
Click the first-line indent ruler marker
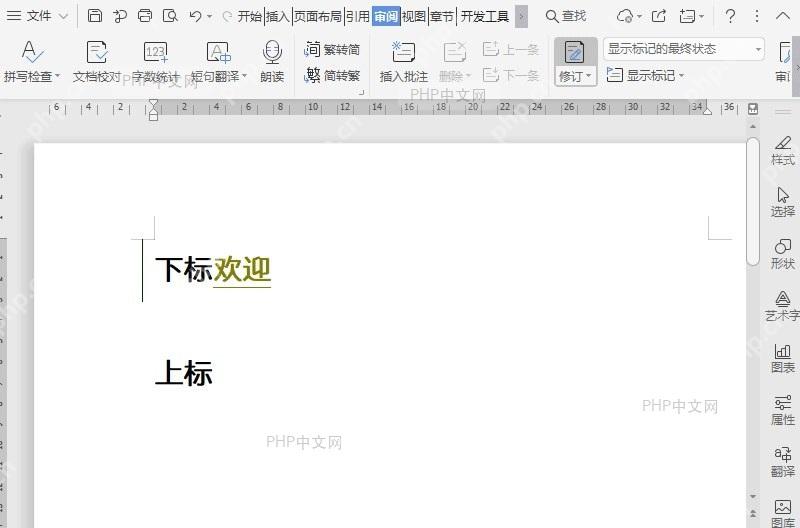(x=153, y=103)
